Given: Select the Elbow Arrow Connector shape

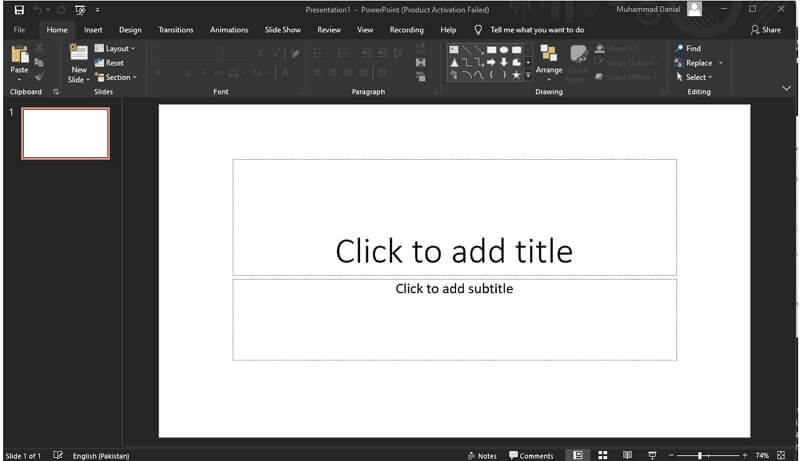Looking at the screenshot, I should coord(479,62).
